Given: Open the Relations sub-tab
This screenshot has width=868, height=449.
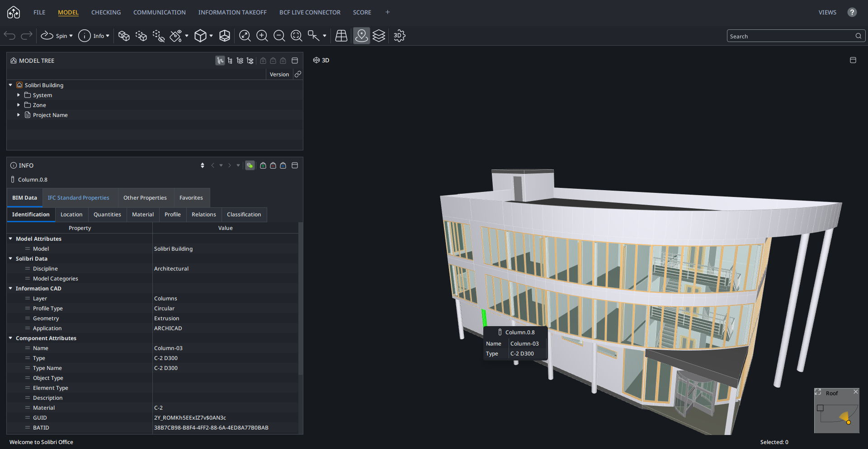Looking at the screenshot, I should pyautogui.click(x=204, y=215).
